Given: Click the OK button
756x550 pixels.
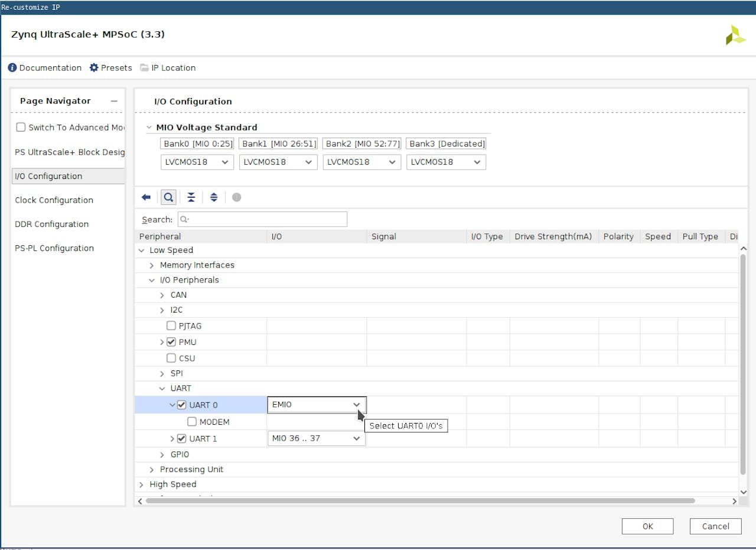Looking at the screenshot, I should point(647,526).
